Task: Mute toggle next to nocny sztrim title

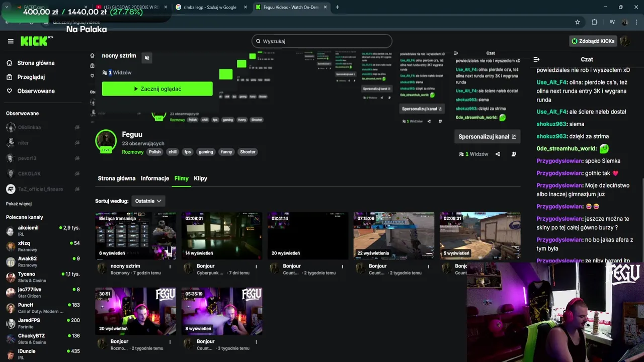Action: point(147,57)
